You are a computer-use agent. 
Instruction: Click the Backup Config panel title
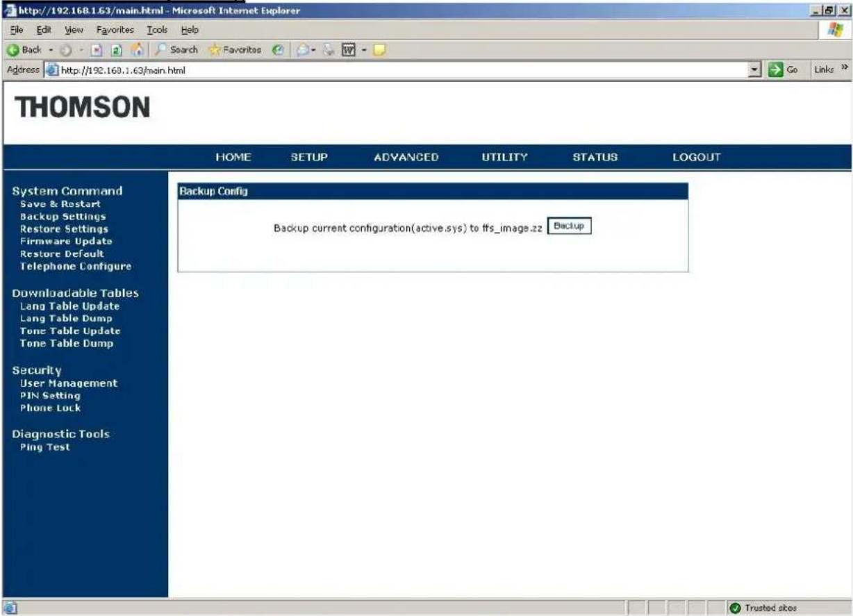[x=214, y=191]
